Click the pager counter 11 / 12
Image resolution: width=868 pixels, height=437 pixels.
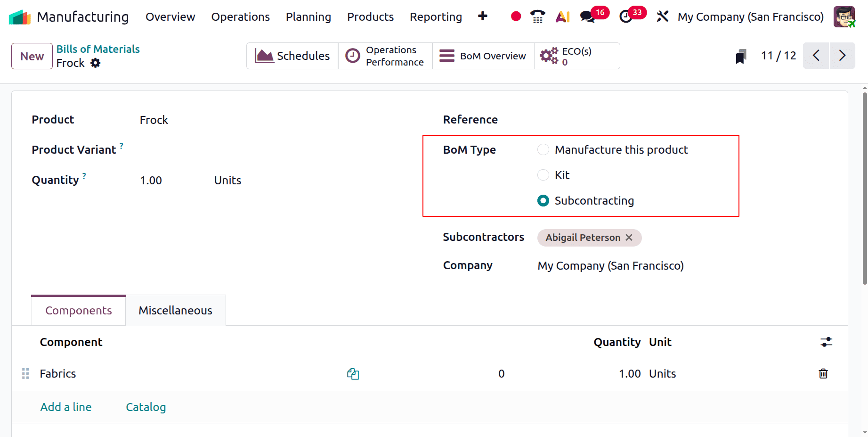click(778, 56)
